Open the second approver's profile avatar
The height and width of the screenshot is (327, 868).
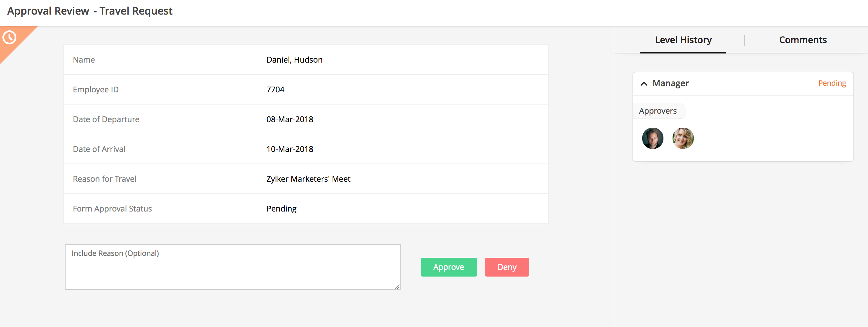coord(683,138)
